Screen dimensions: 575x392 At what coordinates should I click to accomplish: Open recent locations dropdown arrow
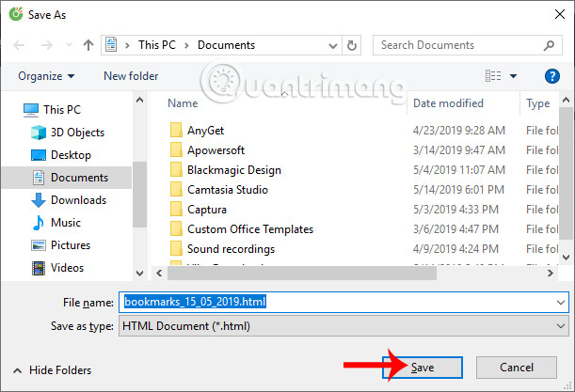click(69, 45)
